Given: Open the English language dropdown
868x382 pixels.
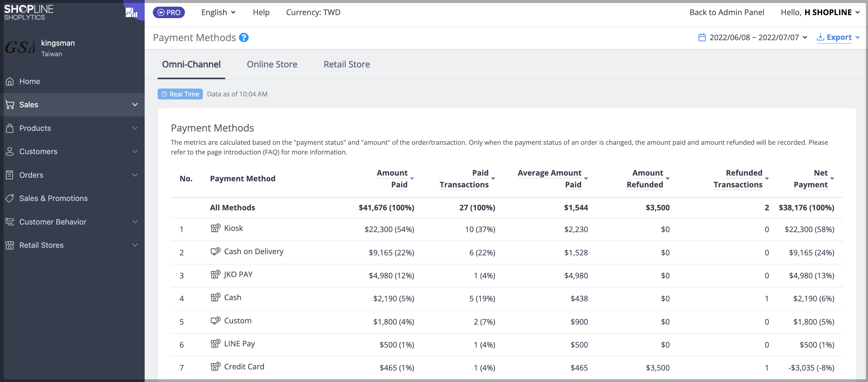Looking at the screenshot, I should pyautogui.click(x=218, y=12).
